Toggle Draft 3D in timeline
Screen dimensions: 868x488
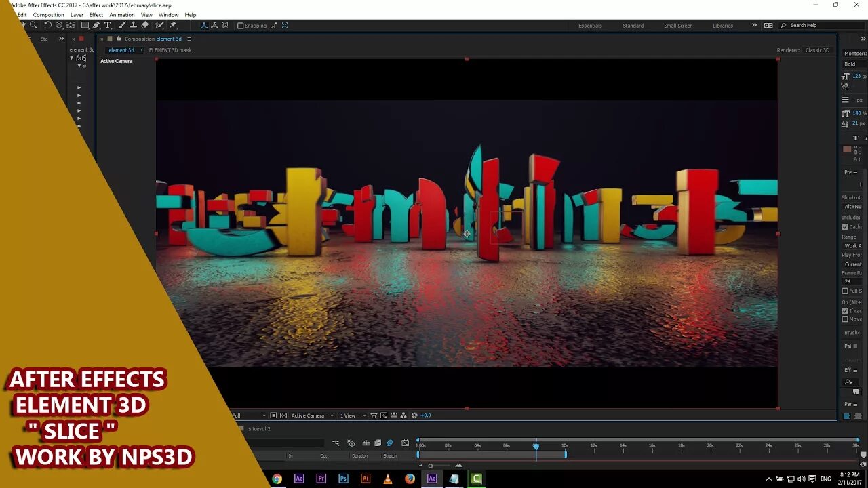pos(351,443)
